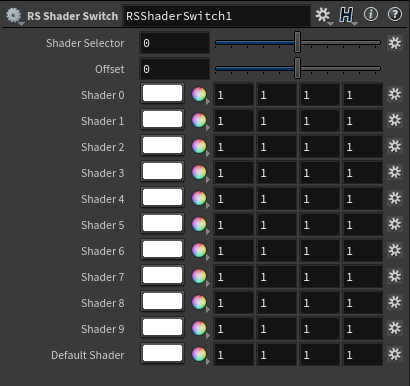Click the Shader 8 parameter label
The image size is (410, 386).
(x=103, y=303)
